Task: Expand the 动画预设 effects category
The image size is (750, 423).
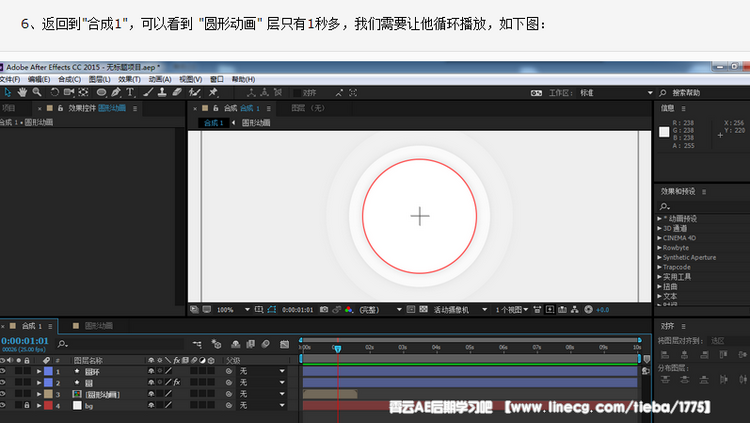Action: 660,218
